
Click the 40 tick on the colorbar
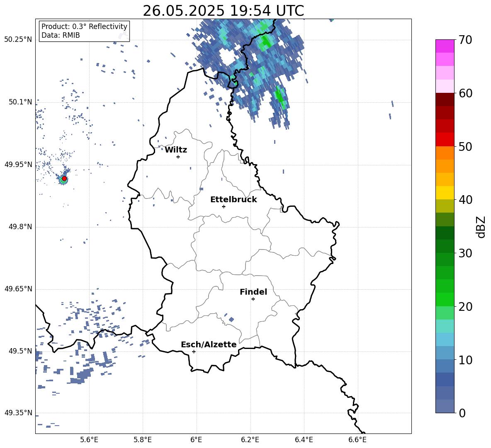(465, 200)
